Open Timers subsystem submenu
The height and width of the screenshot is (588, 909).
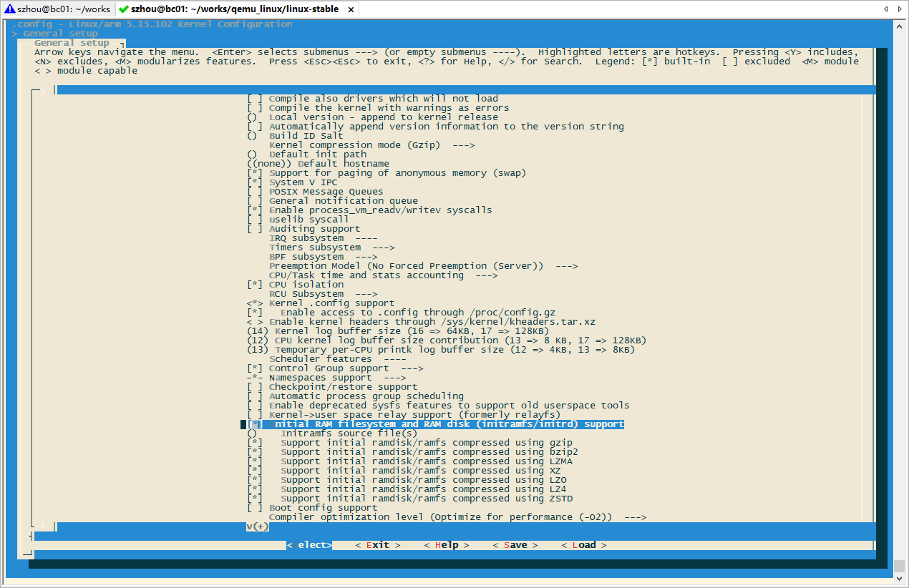pos(332,248)
